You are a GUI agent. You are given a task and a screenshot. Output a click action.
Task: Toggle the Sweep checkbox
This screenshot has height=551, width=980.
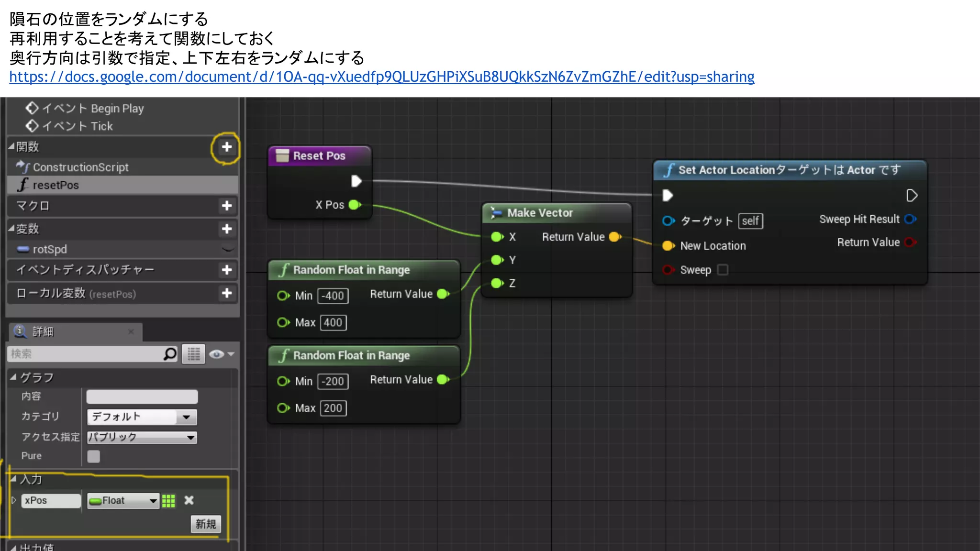(723, 270)
